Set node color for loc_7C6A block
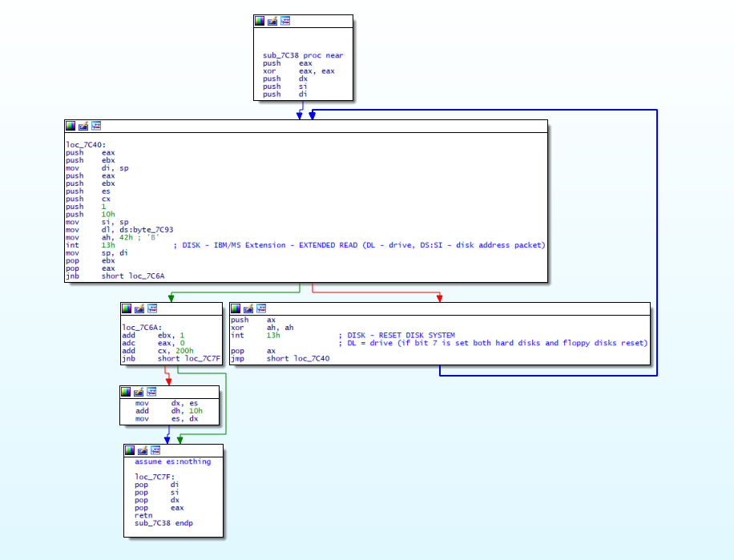Screen dimensions: 734x560 click(127, 308)
